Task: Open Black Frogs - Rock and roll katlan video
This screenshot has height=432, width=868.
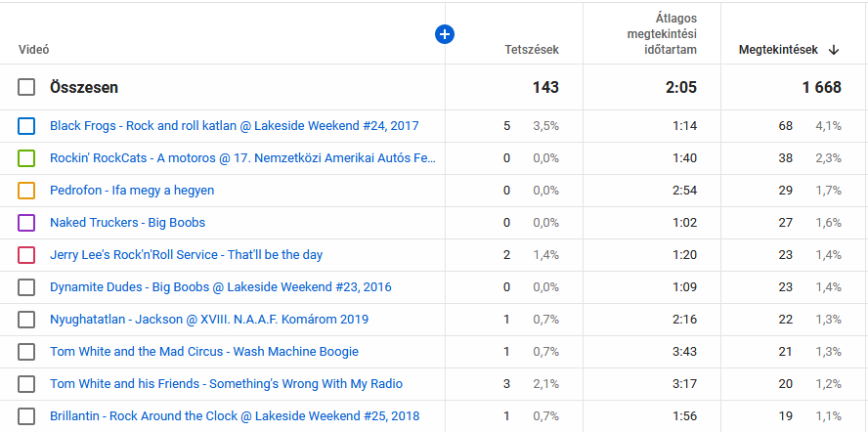Action: tap(234, 126)
